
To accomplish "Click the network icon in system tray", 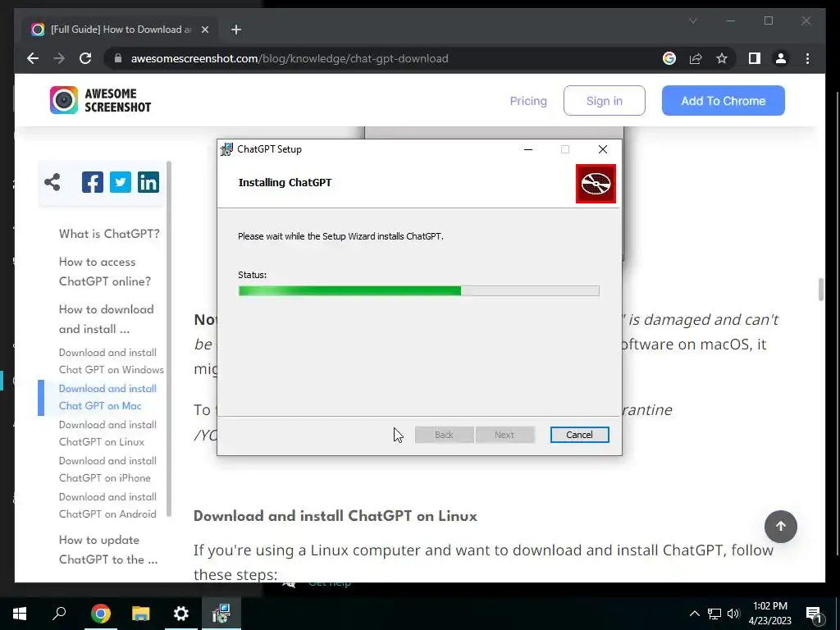I will coord(714,614).
